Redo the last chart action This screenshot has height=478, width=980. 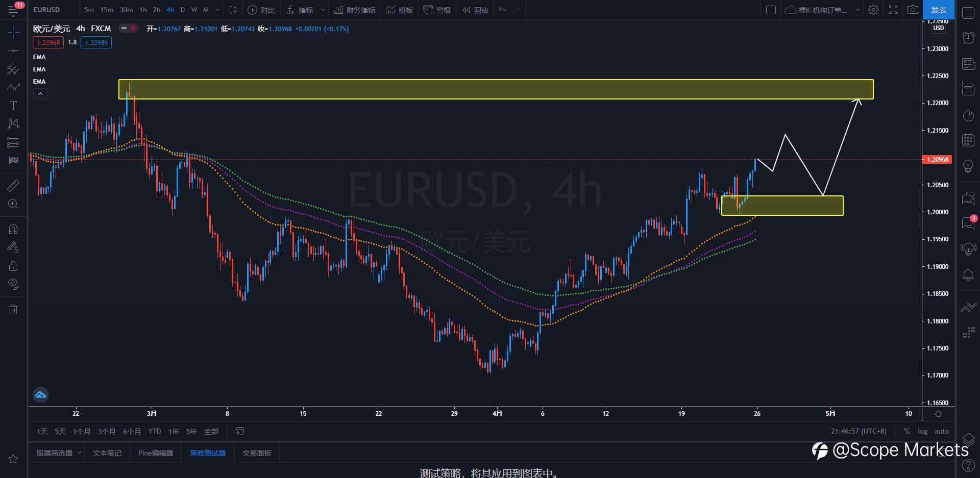tap(517, 10)
